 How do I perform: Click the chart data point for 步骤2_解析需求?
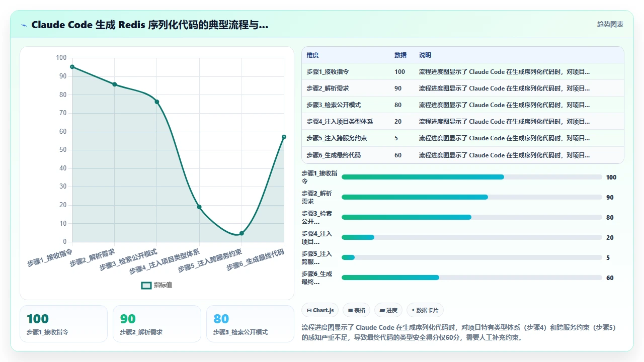[x=115, y=84]
